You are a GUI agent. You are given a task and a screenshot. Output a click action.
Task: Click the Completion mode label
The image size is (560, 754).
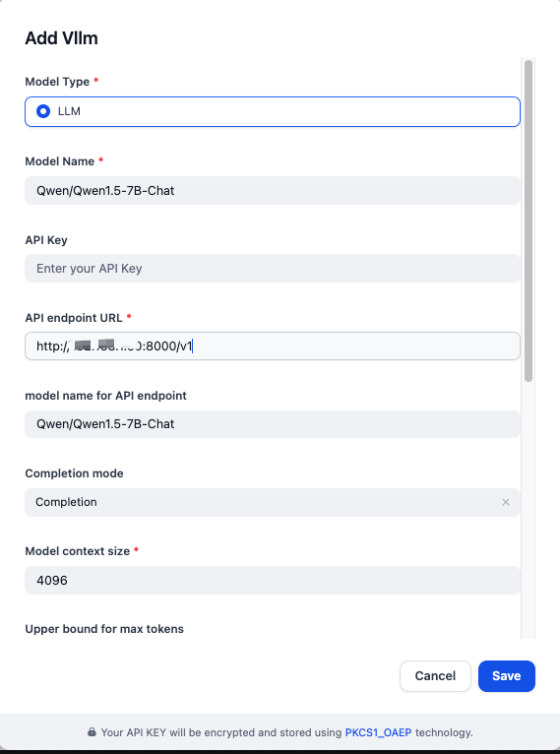[x=74, y=473]
